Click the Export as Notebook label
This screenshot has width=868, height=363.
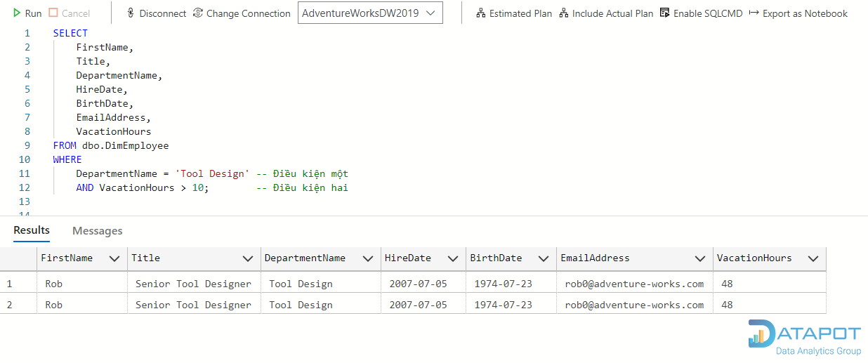pos(805,13)
